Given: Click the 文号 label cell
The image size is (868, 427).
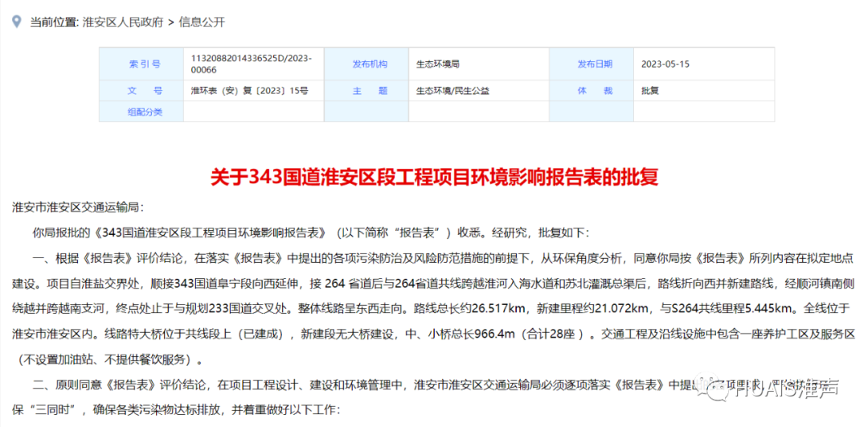Looking at the screenshot, I should 144,91.
